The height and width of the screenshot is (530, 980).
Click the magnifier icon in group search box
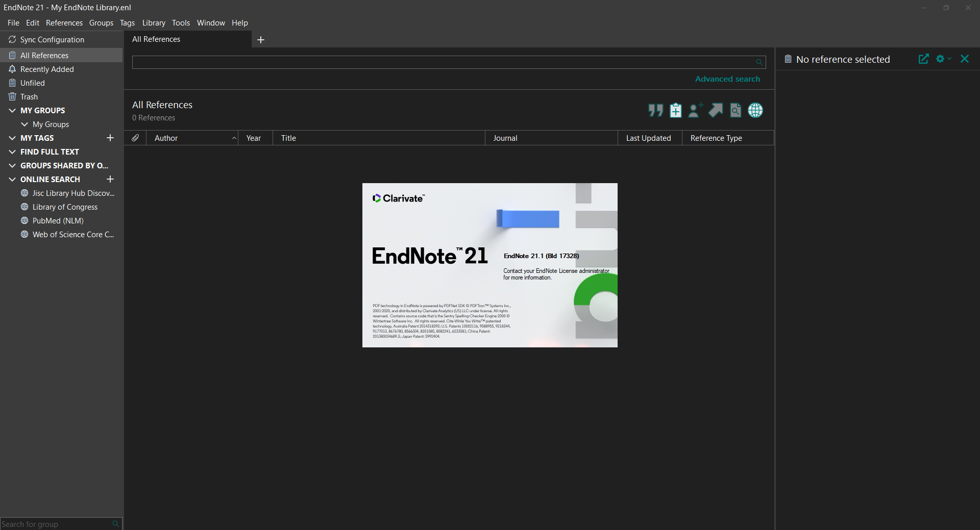[116, 524]
